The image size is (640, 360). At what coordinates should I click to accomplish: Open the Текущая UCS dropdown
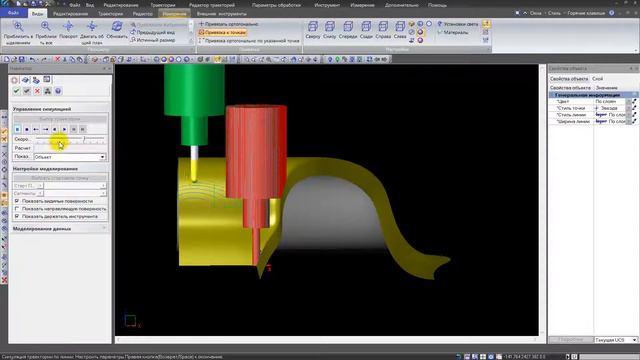[616, 340]
